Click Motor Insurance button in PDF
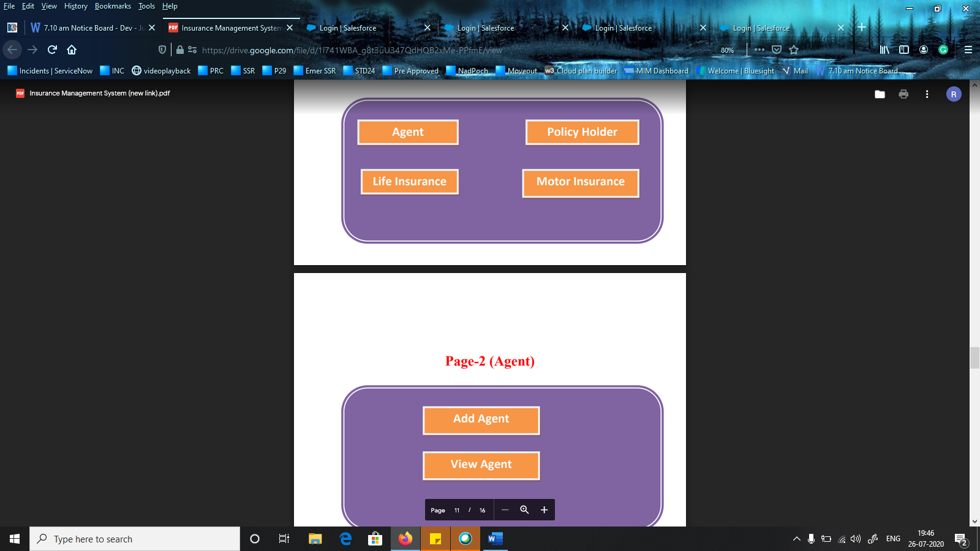Screen dimensions: 980x551 click(x=581, y=183)
